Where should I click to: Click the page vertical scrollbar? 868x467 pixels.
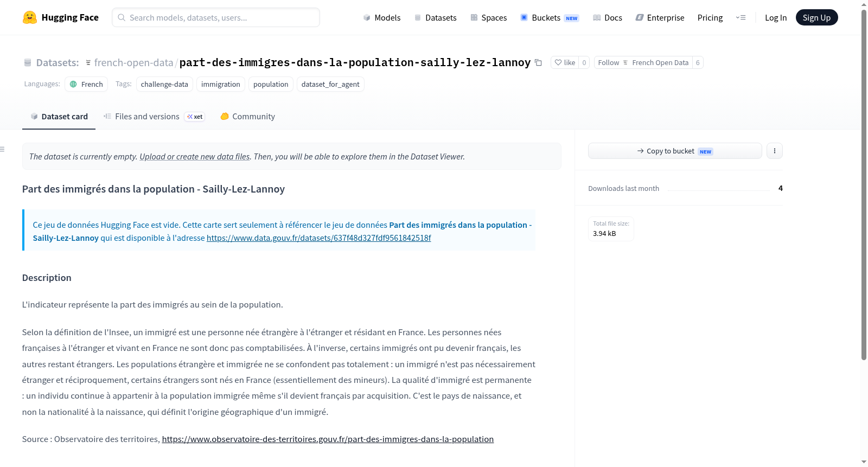pos(864,184)
